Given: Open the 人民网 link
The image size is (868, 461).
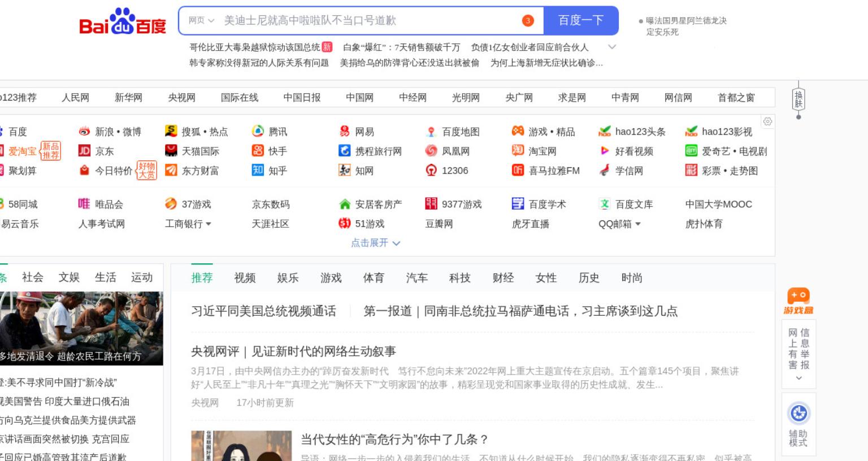Looking at the screenshot, I should tap(75, 98).
